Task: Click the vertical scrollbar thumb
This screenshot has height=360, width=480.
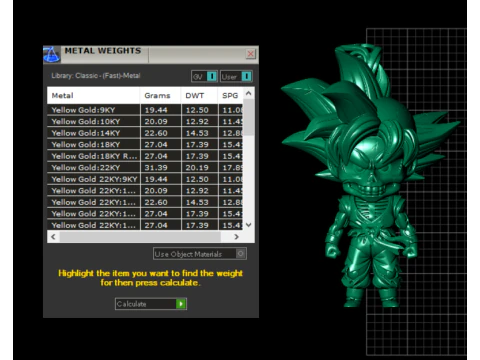Action: (x=248, y=117)
